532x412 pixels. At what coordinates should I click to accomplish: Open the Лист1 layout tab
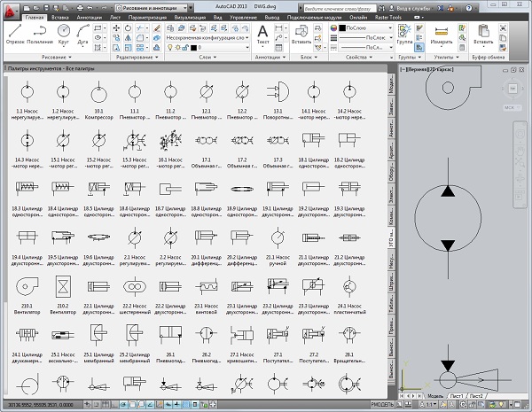pyautogui.click(x=458, y=396)
